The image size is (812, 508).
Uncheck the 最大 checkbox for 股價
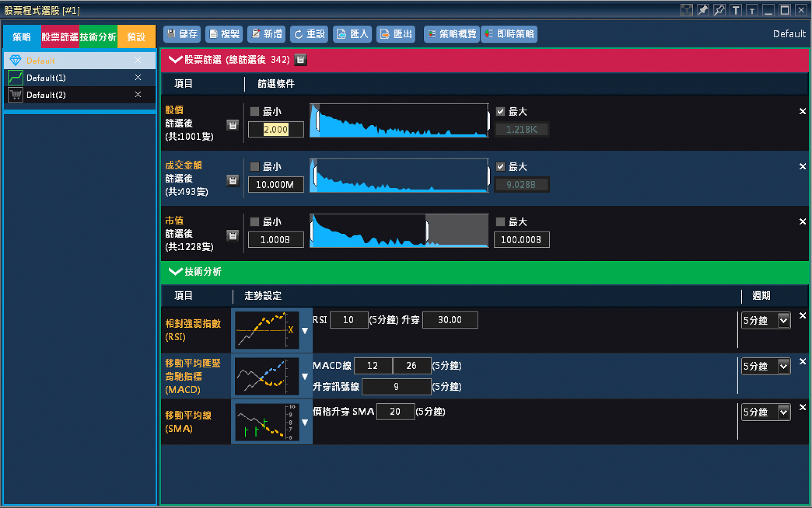coord(500,111)
